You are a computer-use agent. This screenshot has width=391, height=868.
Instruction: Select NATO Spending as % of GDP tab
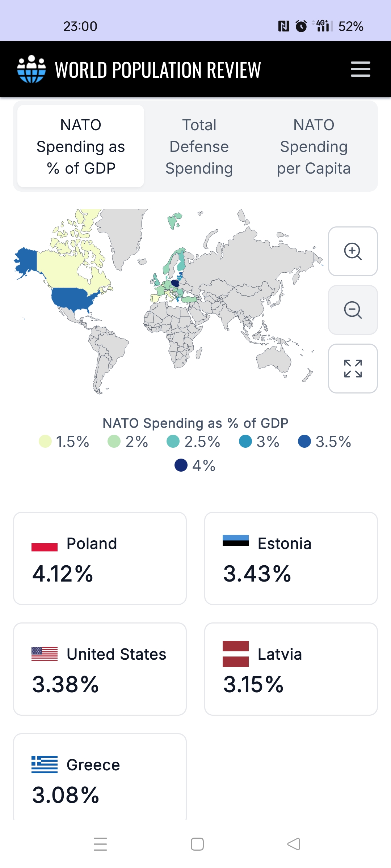pos(81,146)
